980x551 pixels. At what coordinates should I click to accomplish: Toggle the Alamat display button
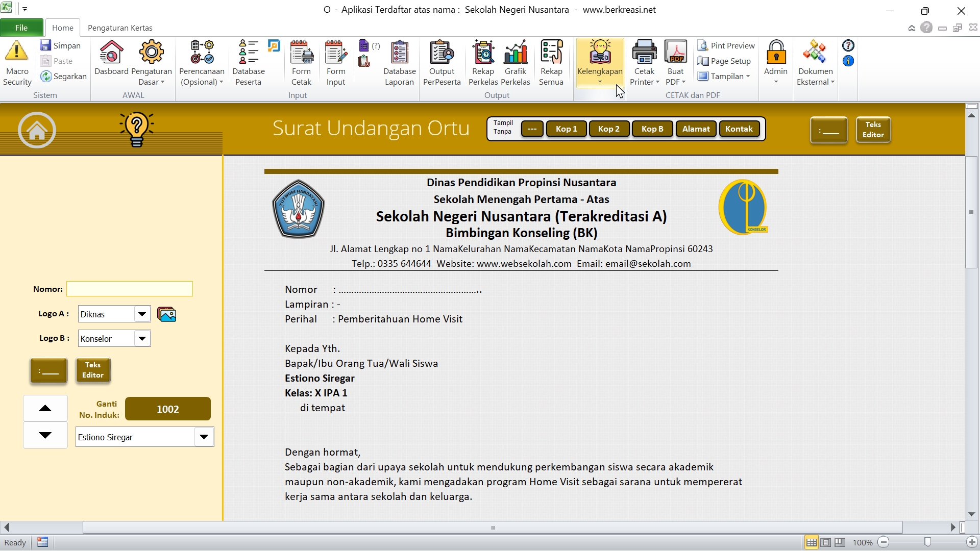[696, 129]
